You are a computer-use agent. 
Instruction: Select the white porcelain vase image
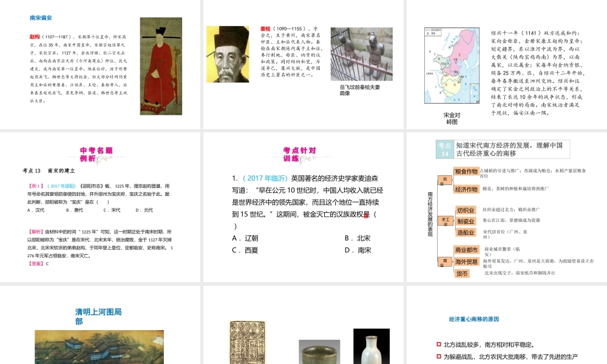(x=371, y=346)
